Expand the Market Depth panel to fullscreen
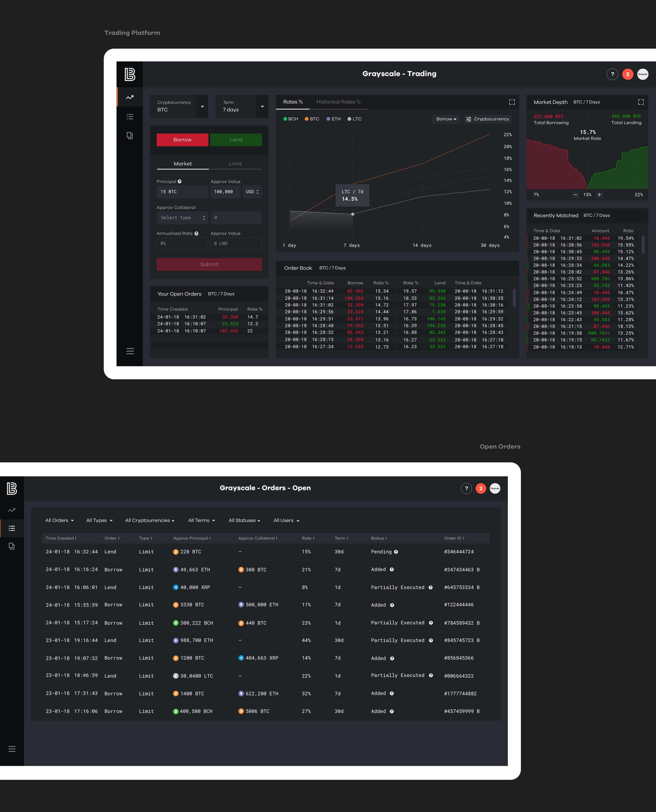Screen dimensions: 656x812 [x=641, y=102]
